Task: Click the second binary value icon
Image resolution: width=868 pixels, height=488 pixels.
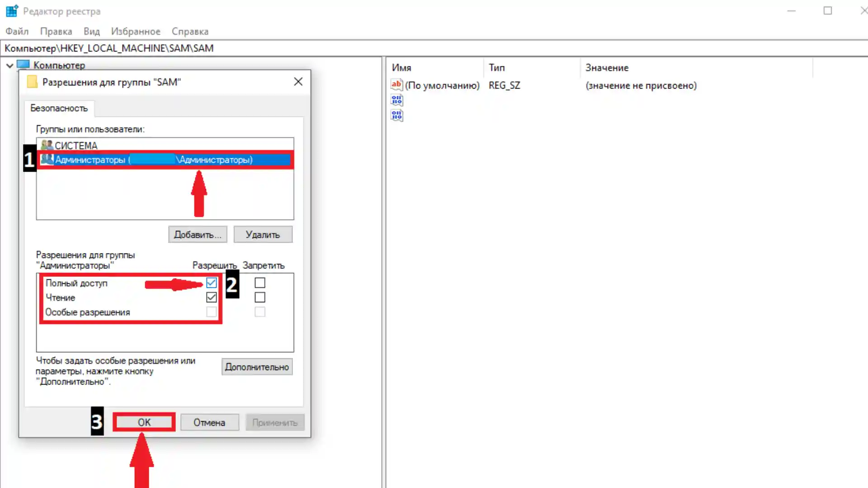Action: (x=396, y=116)
